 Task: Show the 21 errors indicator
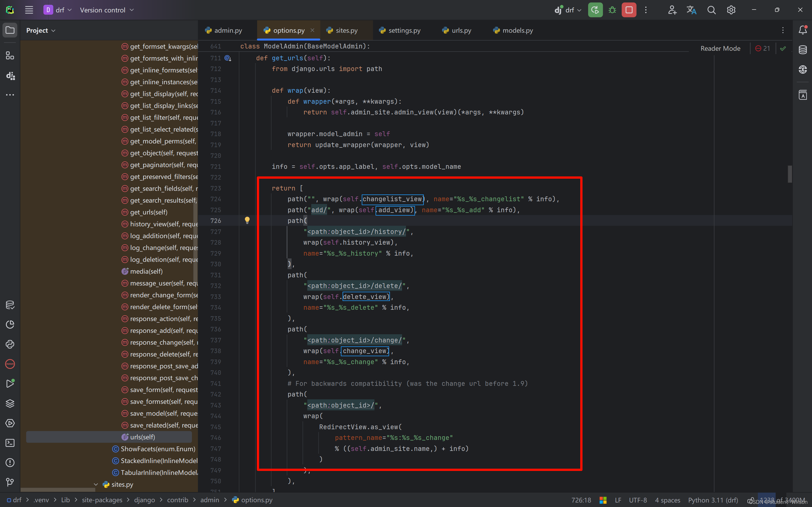[763, 48]
